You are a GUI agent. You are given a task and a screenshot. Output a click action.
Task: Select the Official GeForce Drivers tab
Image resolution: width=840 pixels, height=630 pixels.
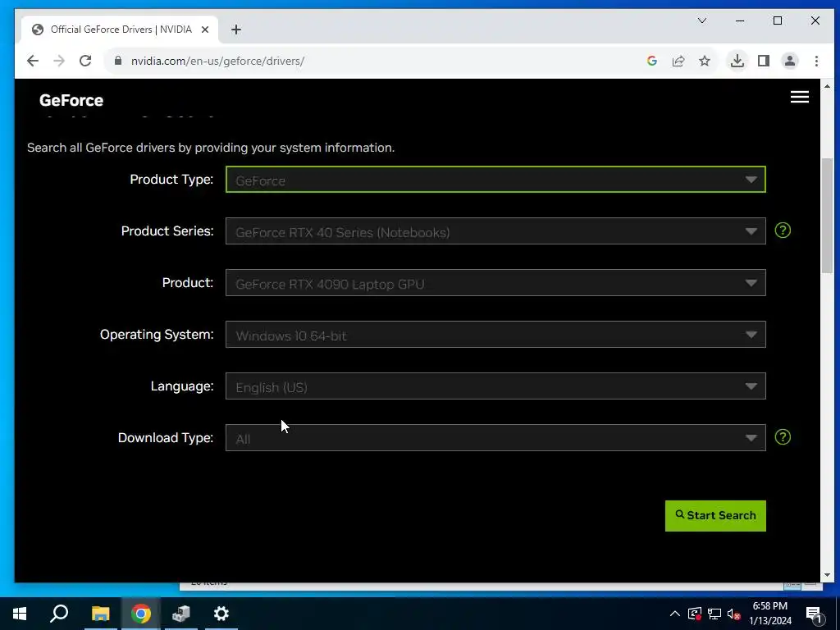click(x=120, y=30)
